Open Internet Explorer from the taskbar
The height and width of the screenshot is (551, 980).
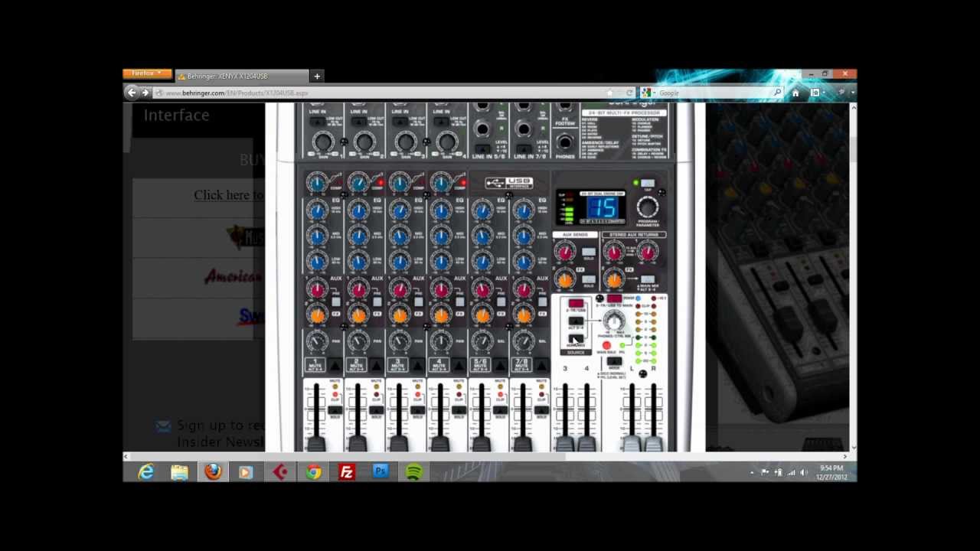145,472
